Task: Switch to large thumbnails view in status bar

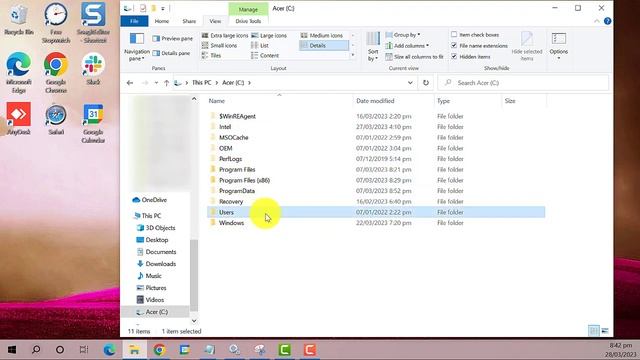Action: click(x=605, y=331)
